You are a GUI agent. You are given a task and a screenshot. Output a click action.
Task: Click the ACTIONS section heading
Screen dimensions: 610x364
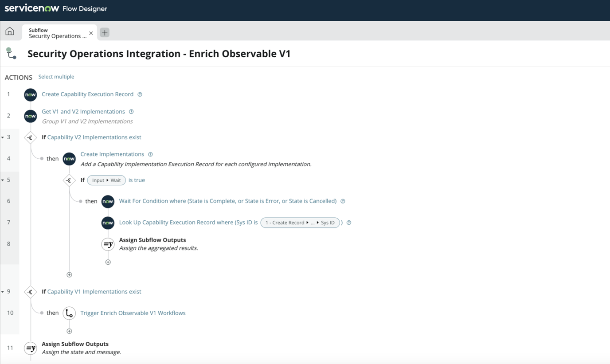pos(19,77)
